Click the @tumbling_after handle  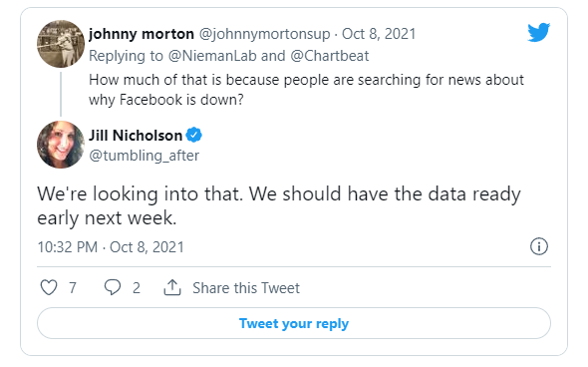coord(144,156)
